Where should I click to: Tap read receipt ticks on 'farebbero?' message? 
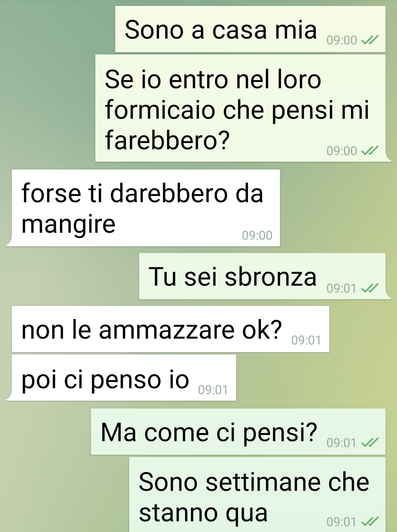[370, 151]
